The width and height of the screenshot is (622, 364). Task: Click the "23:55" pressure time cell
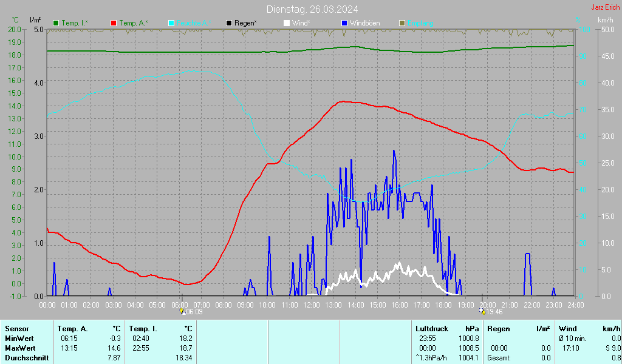[x=427, y=339]
